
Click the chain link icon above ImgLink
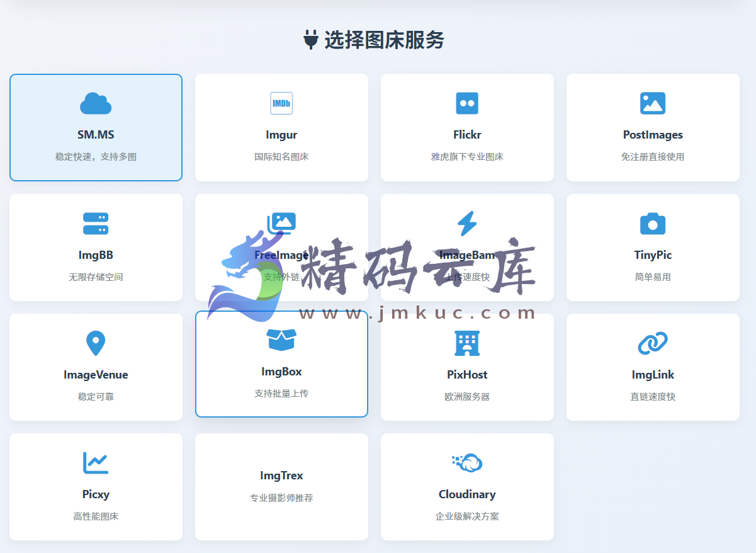pos(653,343)
